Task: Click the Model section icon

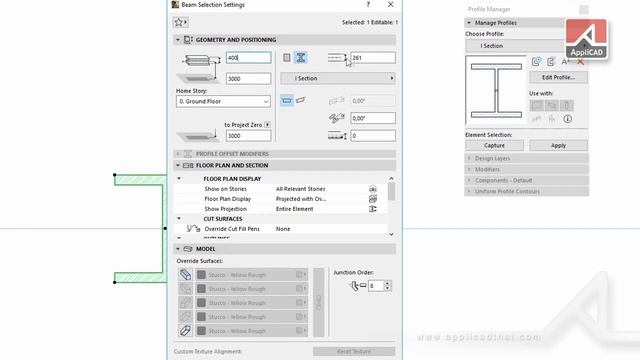Action: point(188,249)
